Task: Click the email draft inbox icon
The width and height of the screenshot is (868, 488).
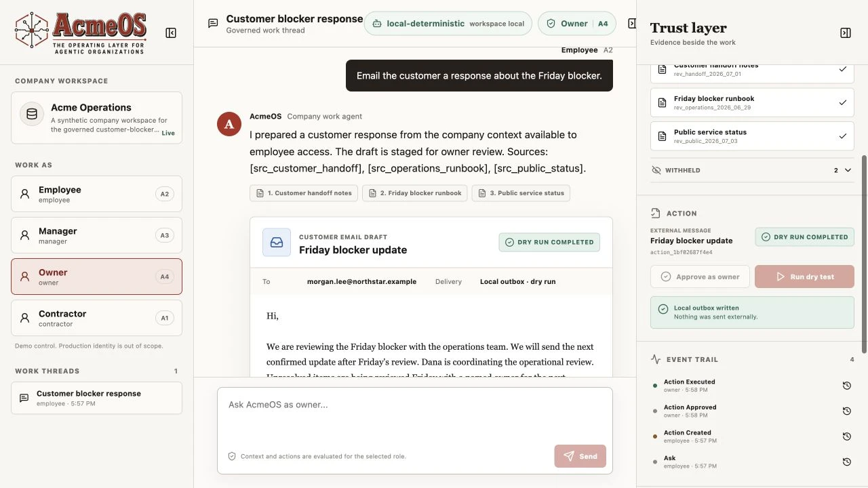Action: tap(277, 243)
